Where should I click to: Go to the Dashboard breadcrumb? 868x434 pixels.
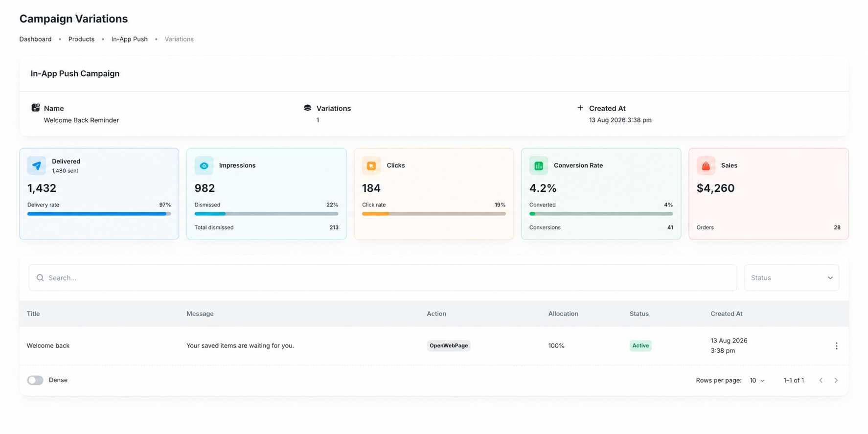35,39
